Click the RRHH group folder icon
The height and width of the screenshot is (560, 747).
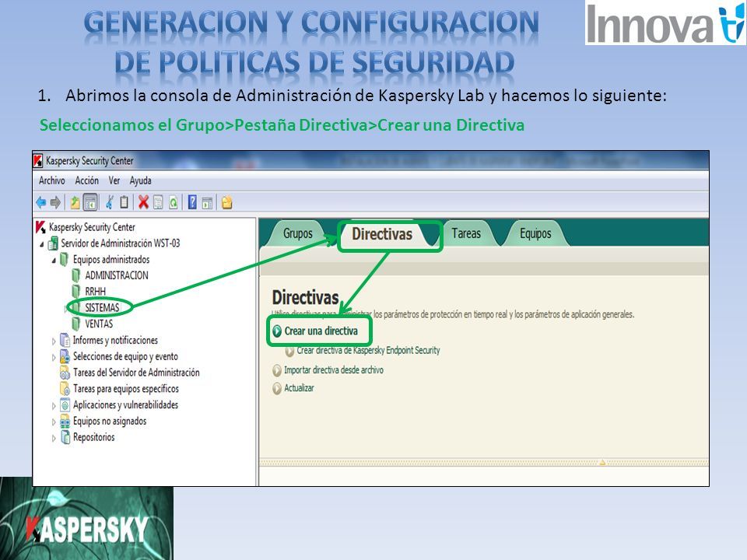click(76, 291)
